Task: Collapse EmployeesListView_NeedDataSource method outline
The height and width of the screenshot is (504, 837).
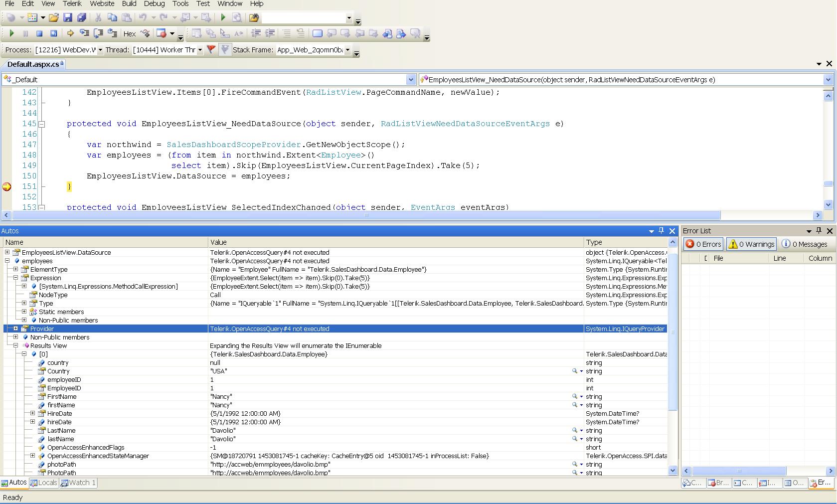Action: (42, 124)
